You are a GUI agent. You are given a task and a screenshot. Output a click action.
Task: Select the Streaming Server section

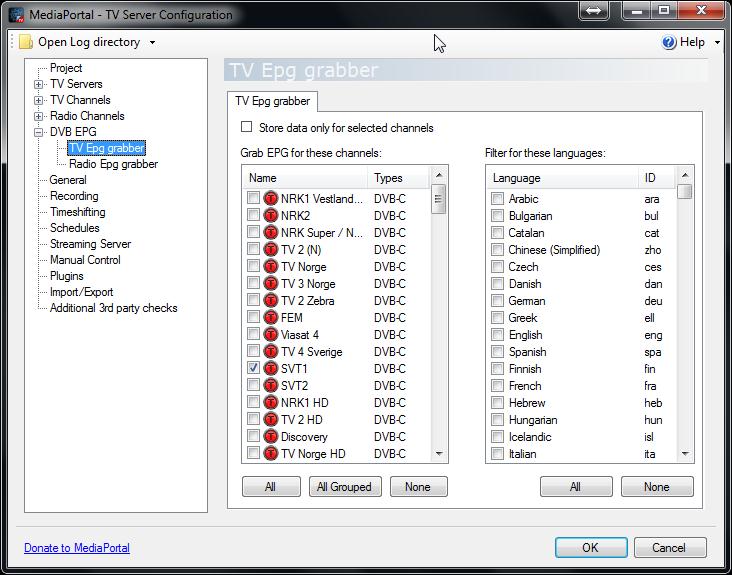tap(91, 244)
